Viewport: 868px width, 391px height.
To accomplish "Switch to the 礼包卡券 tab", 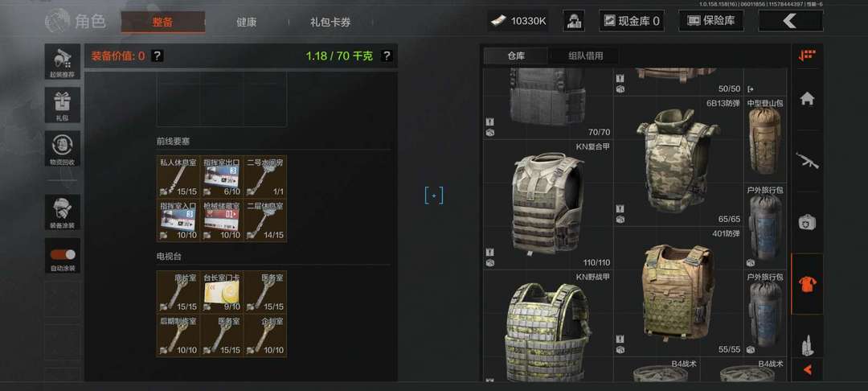I will (330, 23).
